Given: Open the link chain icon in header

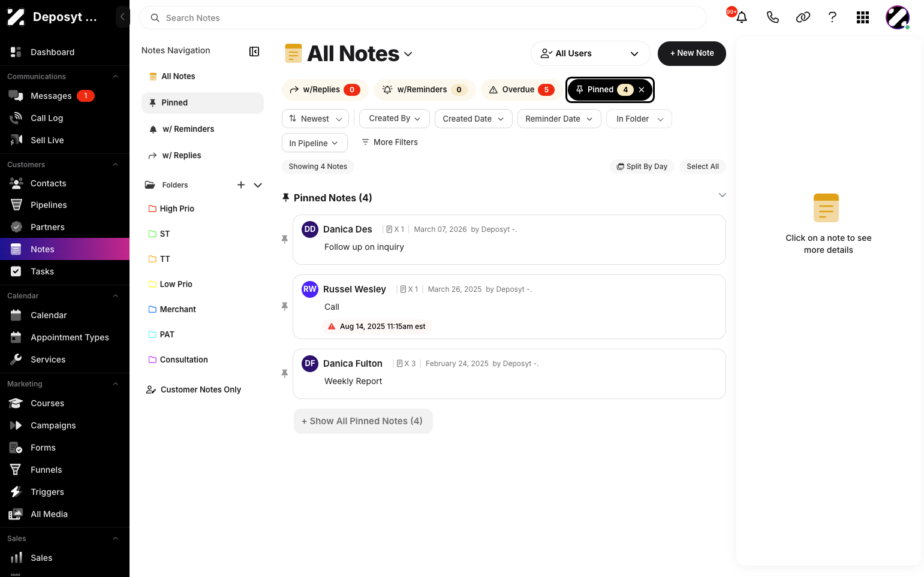Looking at the screenshot, I should (803, 17).
